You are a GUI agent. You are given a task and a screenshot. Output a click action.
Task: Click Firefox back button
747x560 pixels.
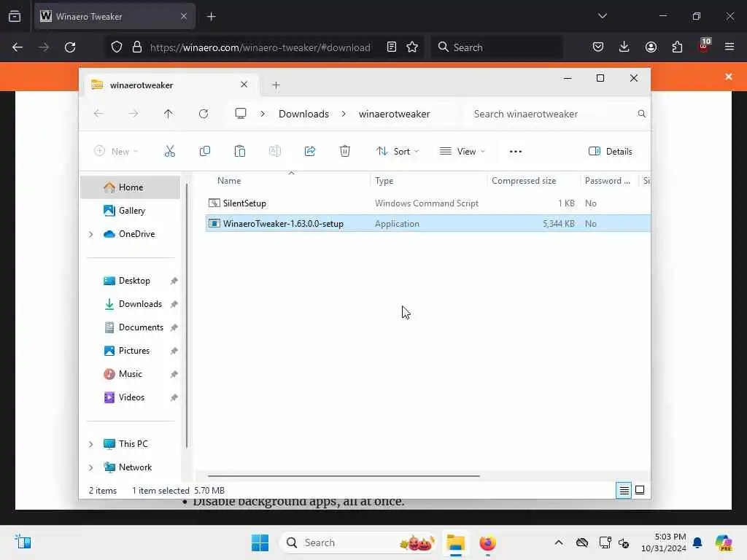pos(18,47)
